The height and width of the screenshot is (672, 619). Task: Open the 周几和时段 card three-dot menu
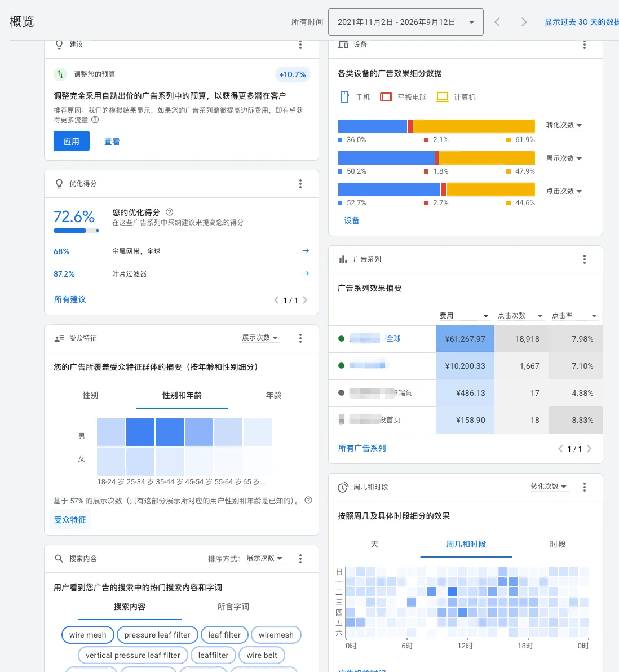pyautogui.click(x=584, y=487)
